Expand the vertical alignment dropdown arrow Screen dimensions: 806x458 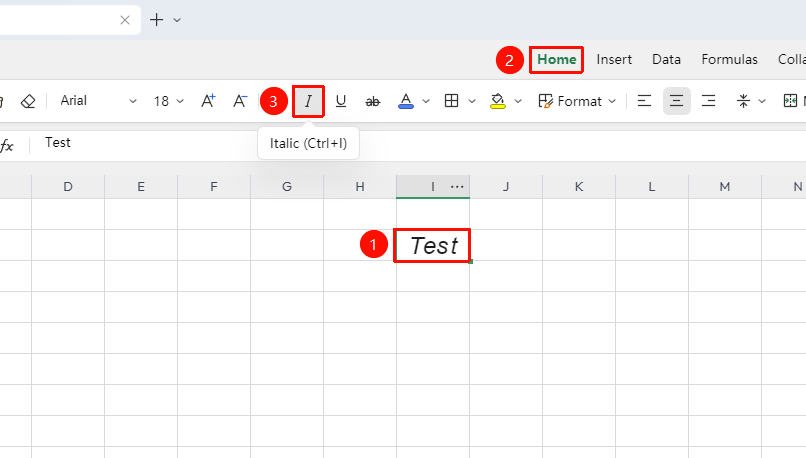[x=762, y=101]
